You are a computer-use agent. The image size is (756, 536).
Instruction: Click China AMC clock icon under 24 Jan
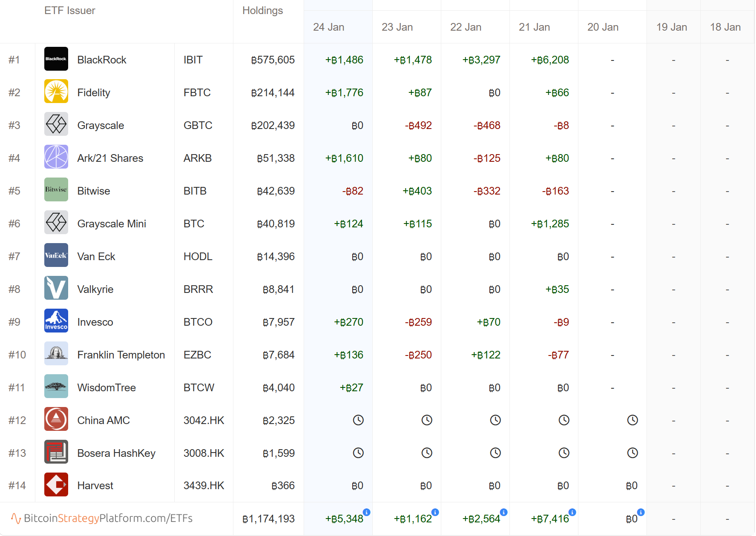358,420
